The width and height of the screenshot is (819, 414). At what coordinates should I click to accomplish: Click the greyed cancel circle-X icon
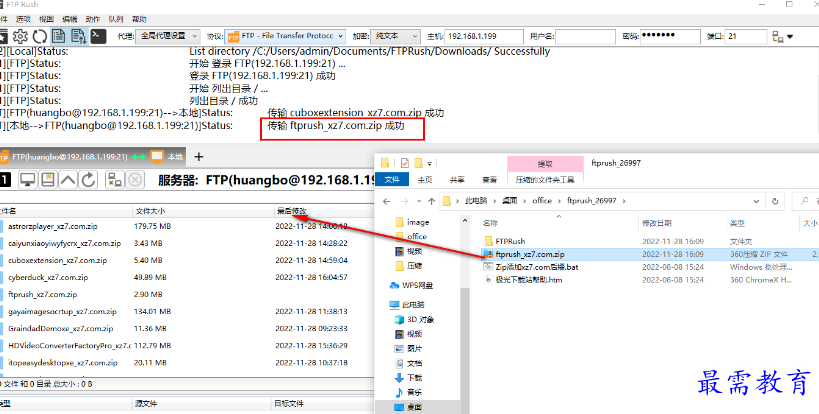pos(135,180)
